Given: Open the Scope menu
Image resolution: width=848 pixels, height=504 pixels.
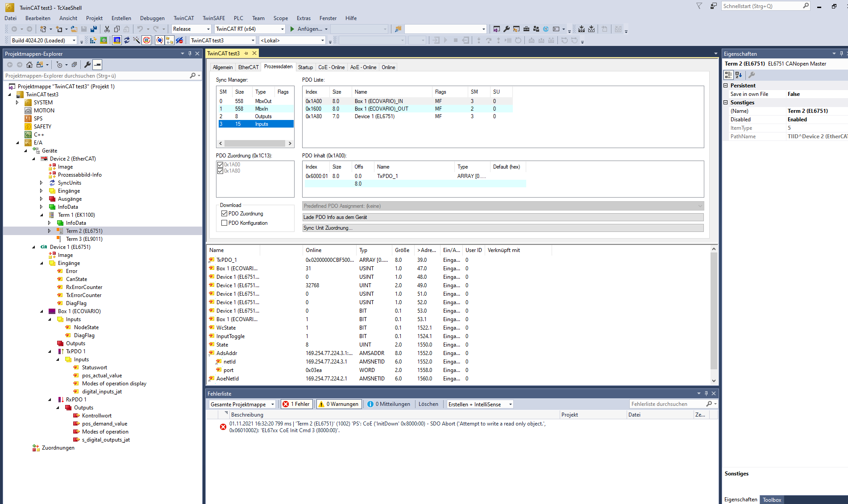Looking at the screenshot, I should click(280, 18).
